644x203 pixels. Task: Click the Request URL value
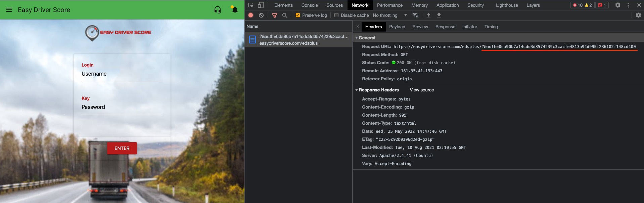pos(514,47)
